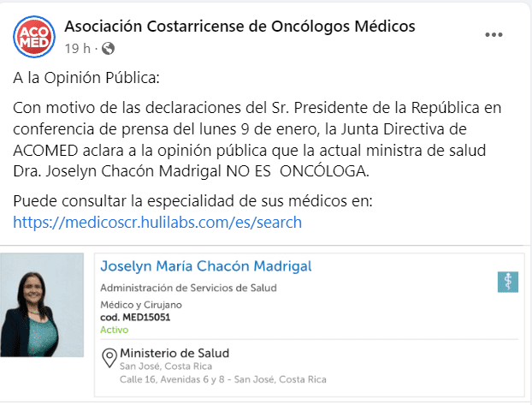The height and width of the screenshot is (405, 532).
Task: Select the "Ministerio de Salud" workplace
Action: (x=174, y=354)
